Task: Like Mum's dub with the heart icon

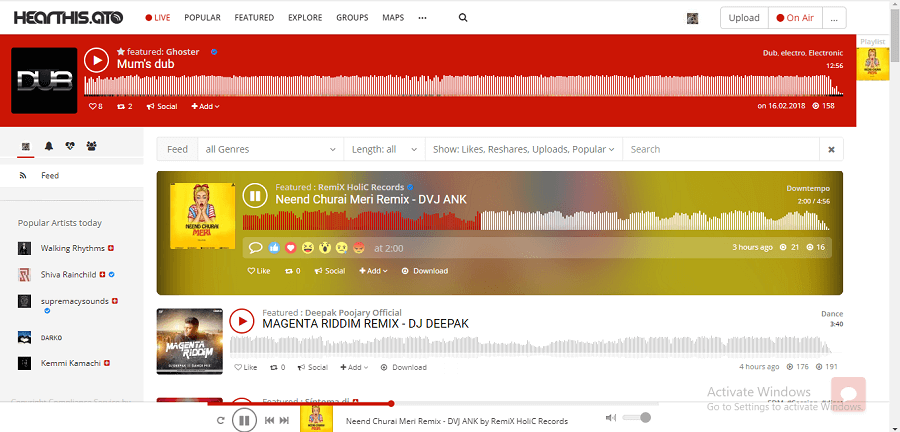Action: coord(96,106)
